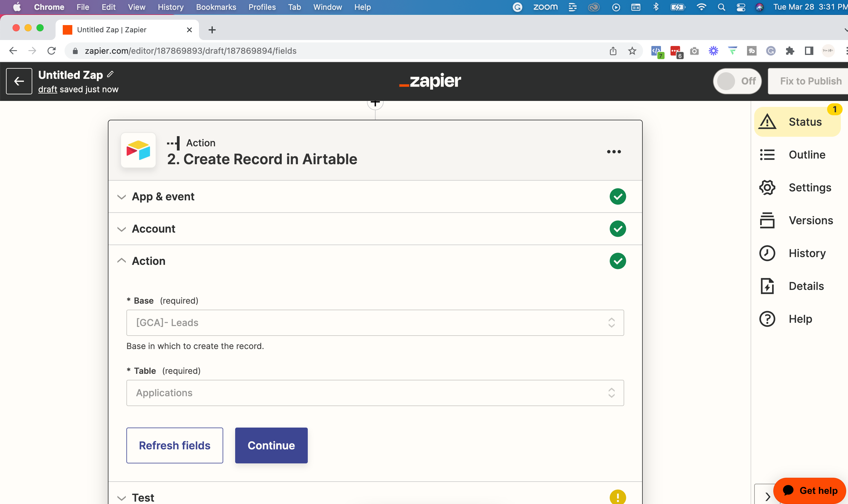Click the Chrome profile avatar
This screenshot has height=504, width=848.
[x=828, y=51]
